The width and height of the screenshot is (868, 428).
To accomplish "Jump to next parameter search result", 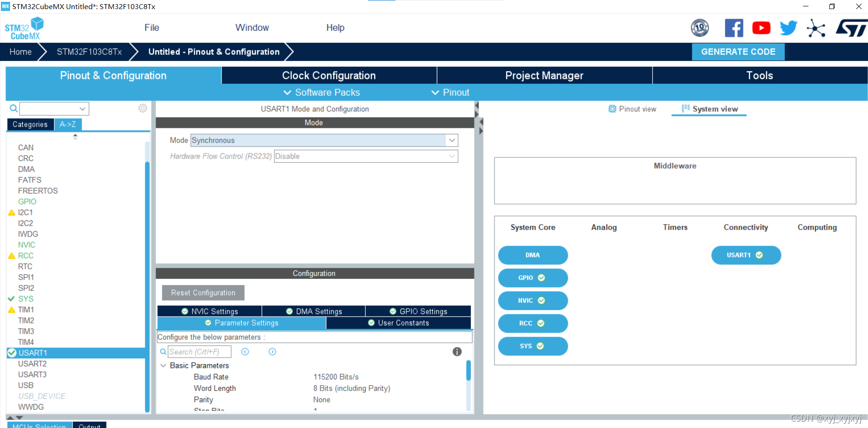I will (273, 352).
